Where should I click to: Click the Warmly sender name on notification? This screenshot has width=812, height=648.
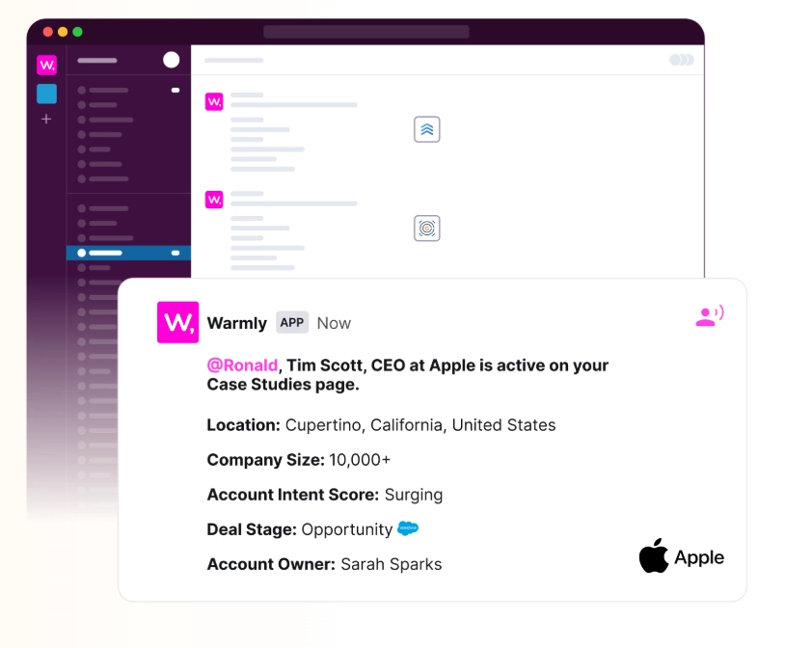[236, 323]
